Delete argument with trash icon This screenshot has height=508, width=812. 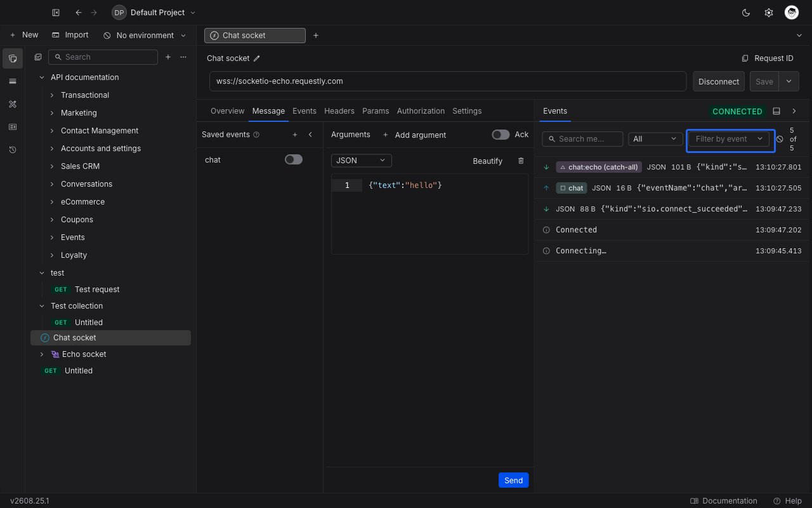coord(521,161)
